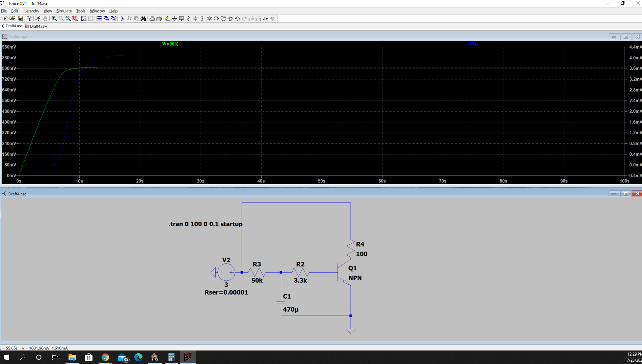Click the R3 50k resistor symbol
Screen dimensions: 642x364
coord(257,272)
